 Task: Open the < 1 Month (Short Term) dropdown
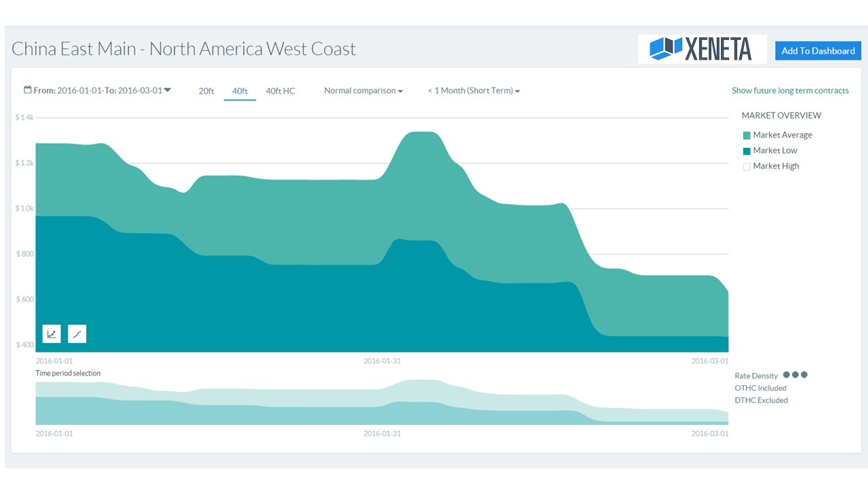[473, 91]
